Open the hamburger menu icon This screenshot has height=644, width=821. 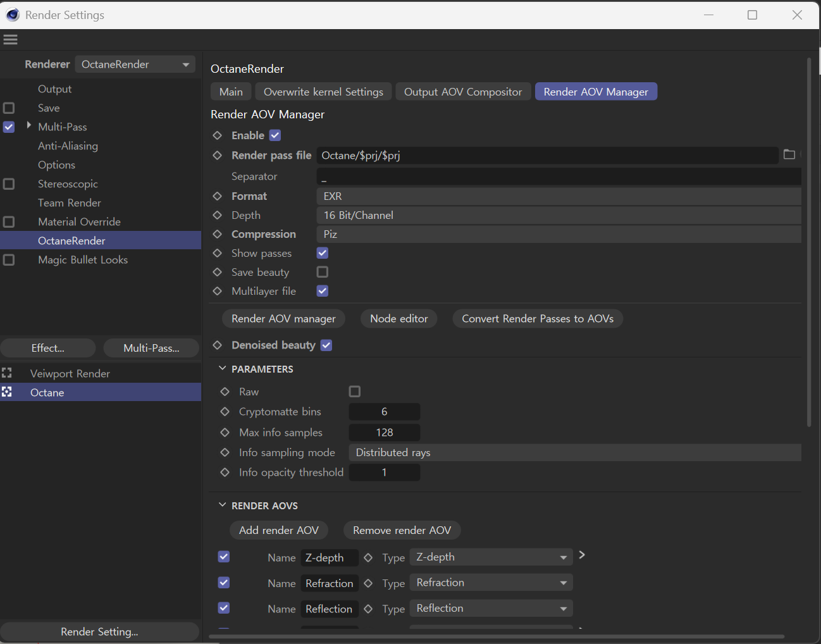click(x=10, y=39)
